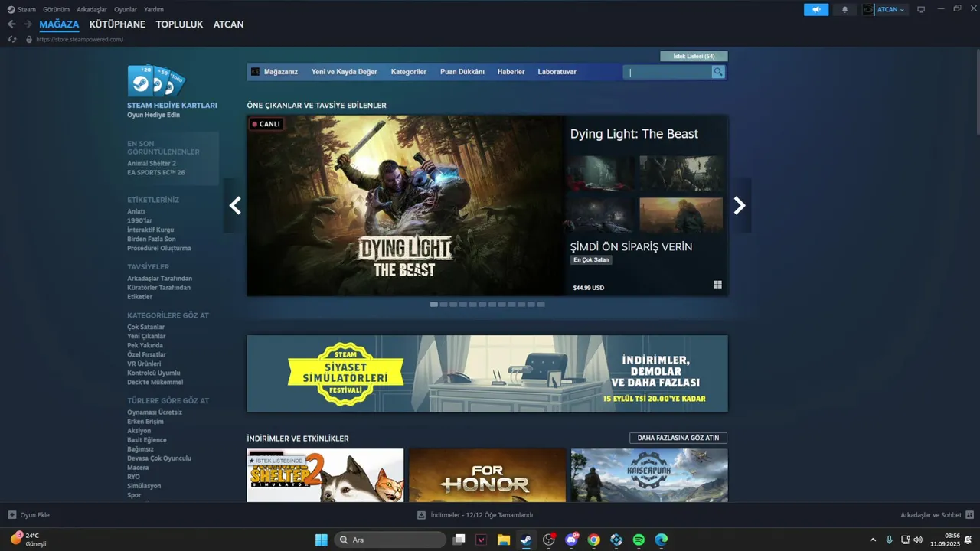Open the ATCAN profile tab
Screen dimensions: 980x551
click(228, 24)
